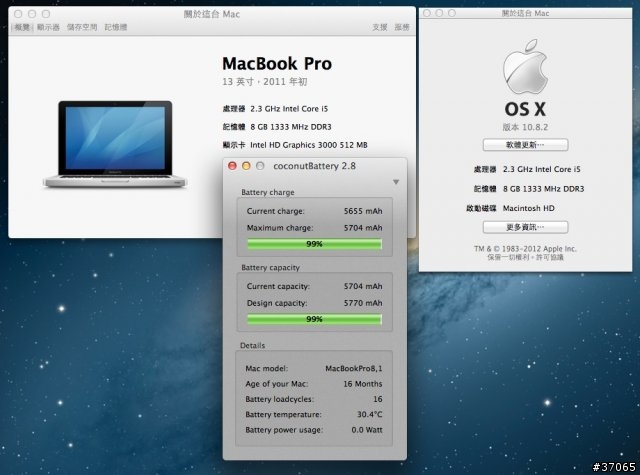Screen dimensions: 640x475
Task: Click the Current capacity 5704 mAh value
Action: [363, 286]
